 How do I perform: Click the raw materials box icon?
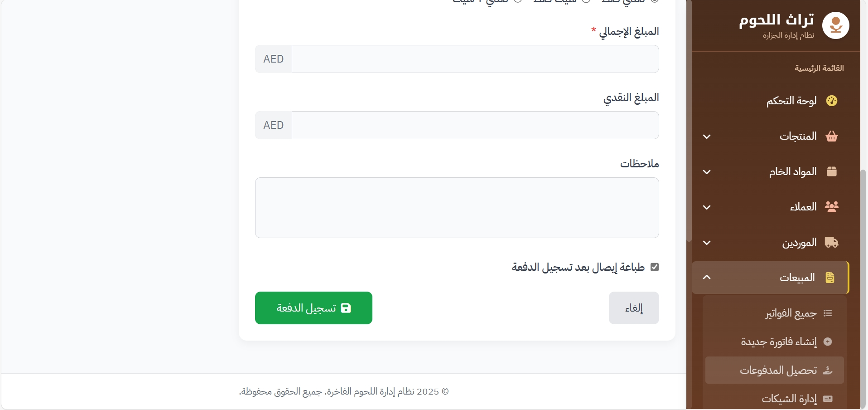click(x=831, y=171)
